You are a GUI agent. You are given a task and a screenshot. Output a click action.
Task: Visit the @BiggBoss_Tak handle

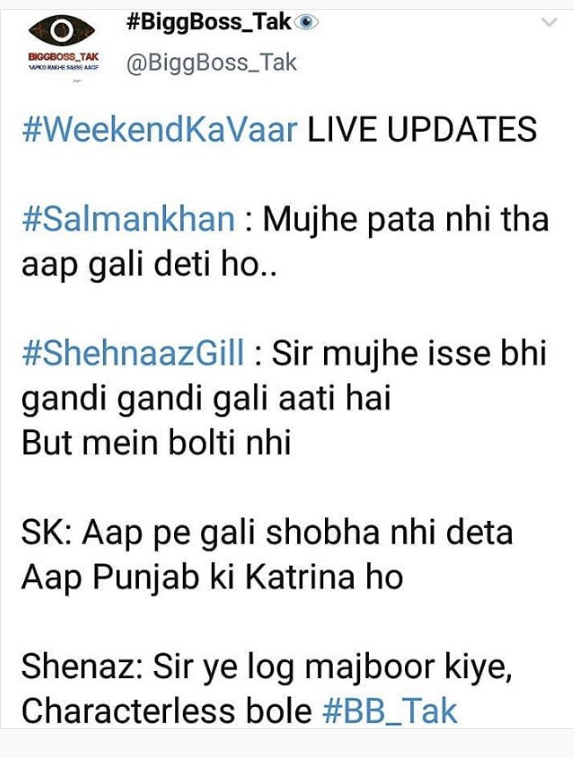tap(211, 63)
